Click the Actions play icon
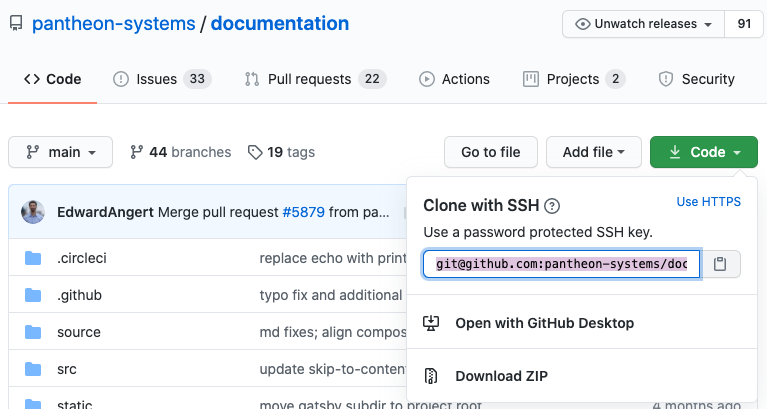Image resolution: width=767 pixels, height=409 pixels. (x=427, y=79)
